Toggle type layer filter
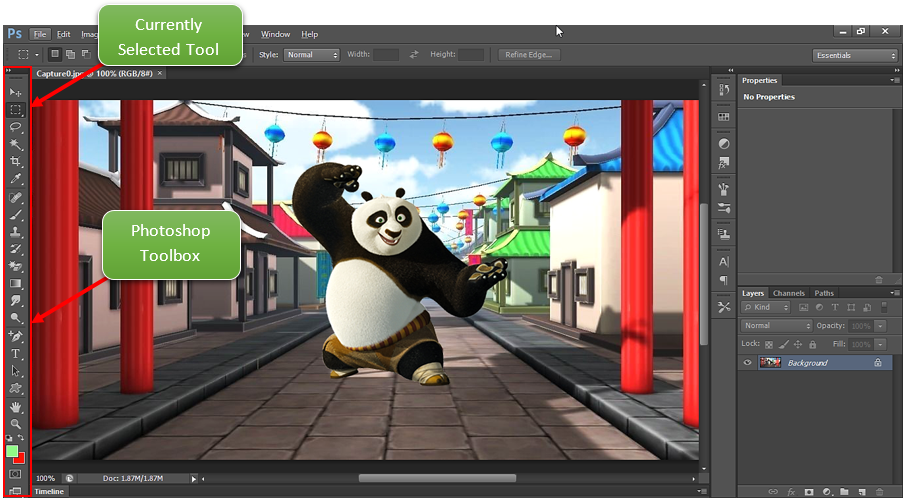904x499 pixels. coord(835,308)
